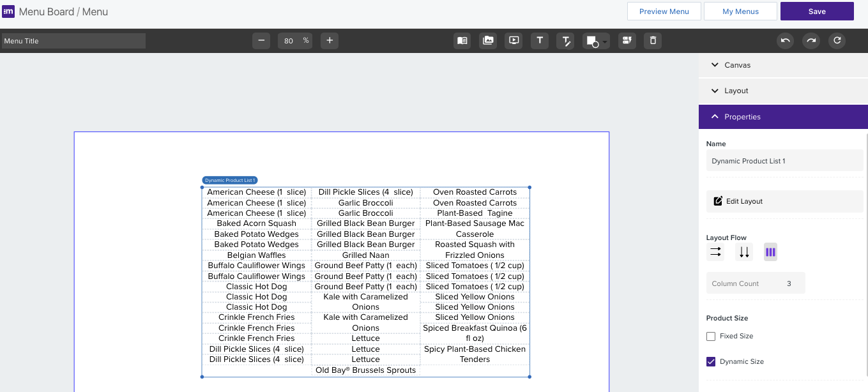Save the menu
This screenshot has width=868, height=392.
tap(817, 11)
